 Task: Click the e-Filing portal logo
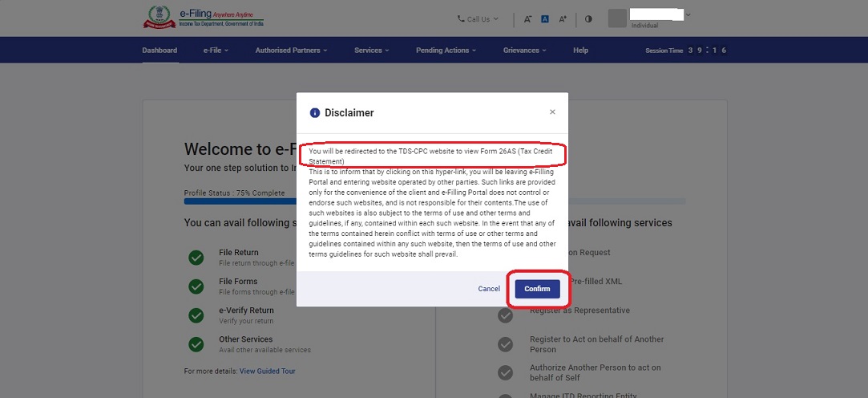click(204, 18)
